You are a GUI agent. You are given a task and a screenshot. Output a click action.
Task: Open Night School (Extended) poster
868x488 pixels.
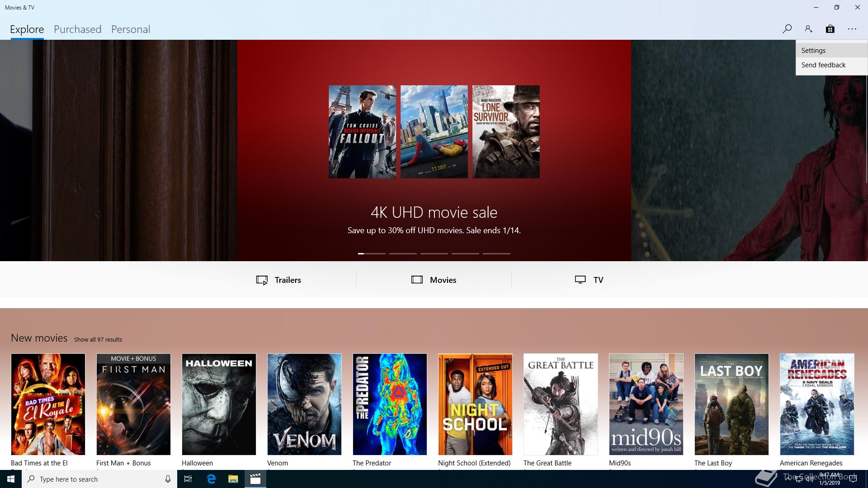pos(475,404)
